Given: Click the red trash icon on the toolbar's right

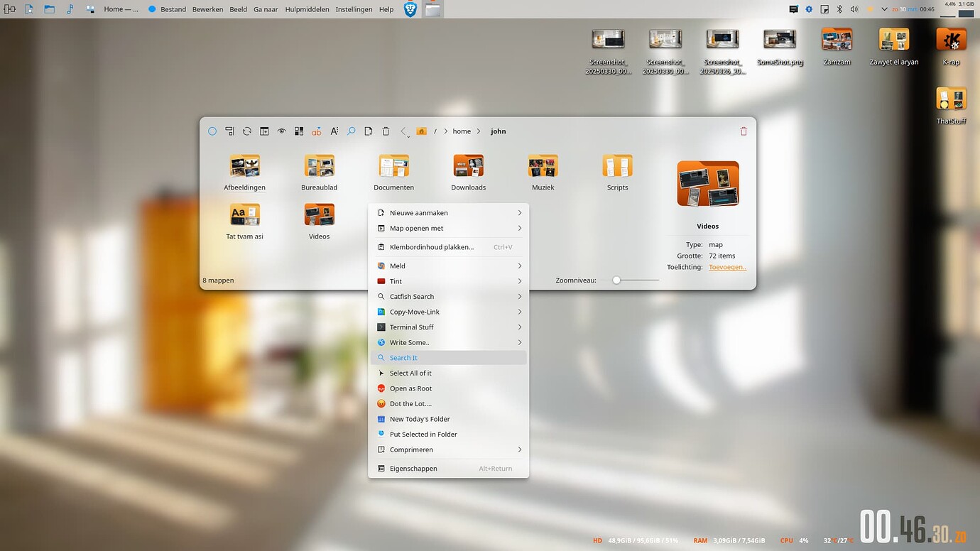Looking at the screenshot, I should 744,131.
